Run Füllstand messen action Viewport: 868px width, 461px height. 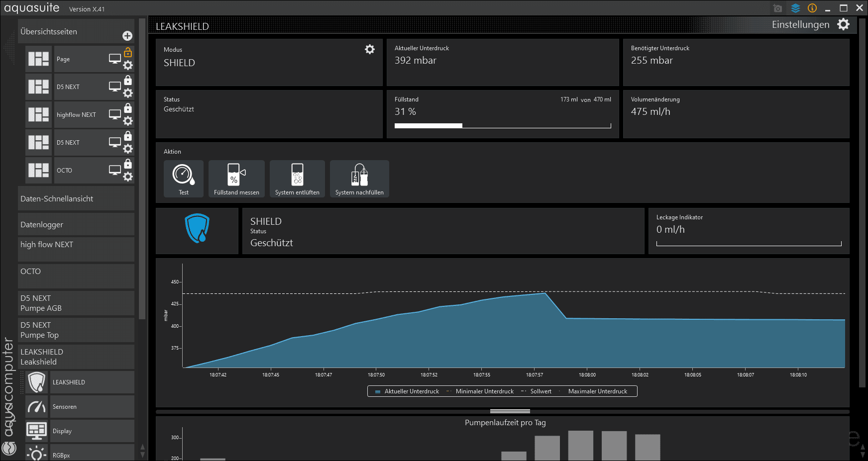236,179
